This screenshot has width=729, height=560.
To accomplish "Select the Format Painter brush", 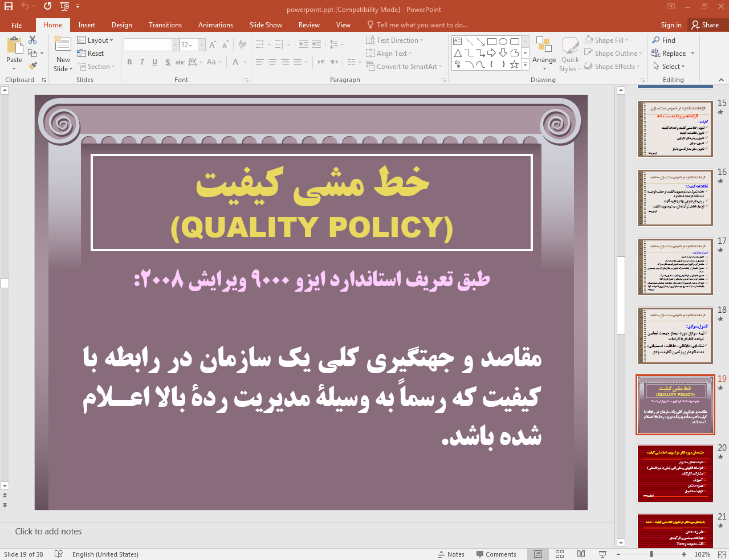I will (32, 66).
